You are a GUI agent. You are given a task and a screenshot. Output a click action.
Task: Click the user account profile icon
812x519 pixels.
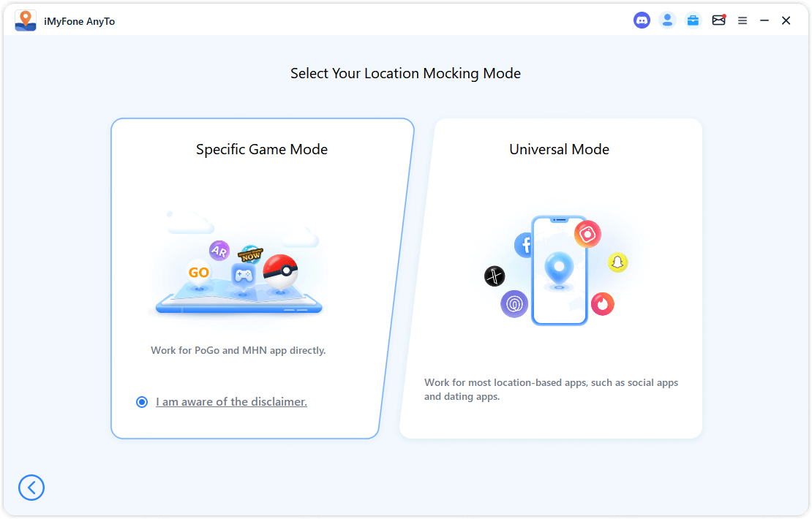(667, 20)
